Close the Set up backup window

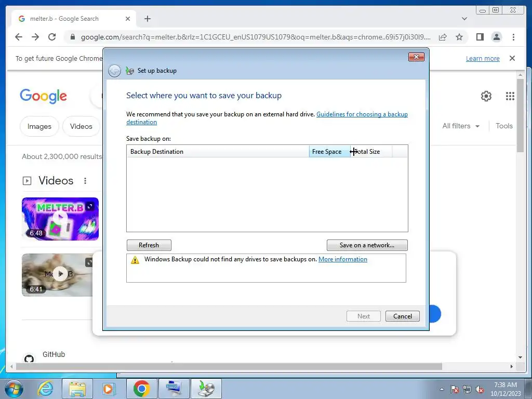(416, 57)
